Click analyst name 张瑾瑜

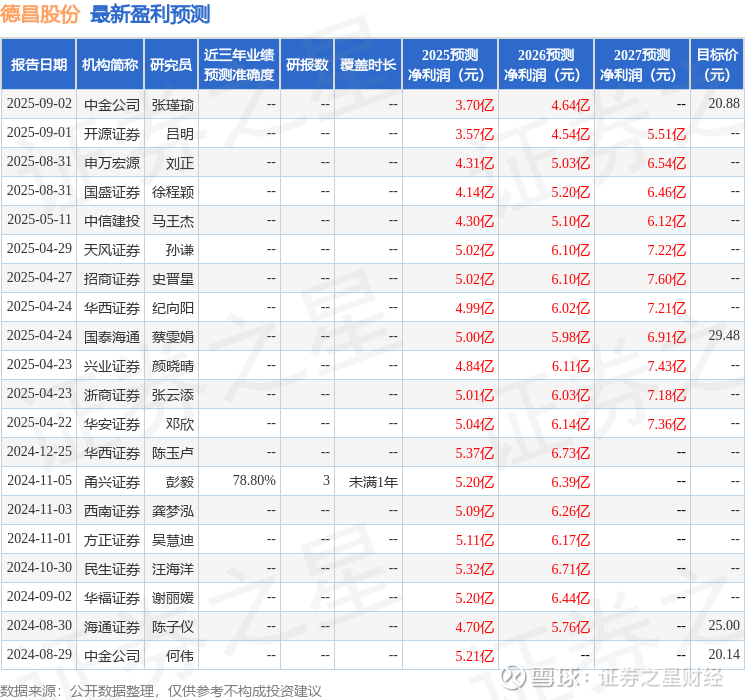[x=173, y=105]
